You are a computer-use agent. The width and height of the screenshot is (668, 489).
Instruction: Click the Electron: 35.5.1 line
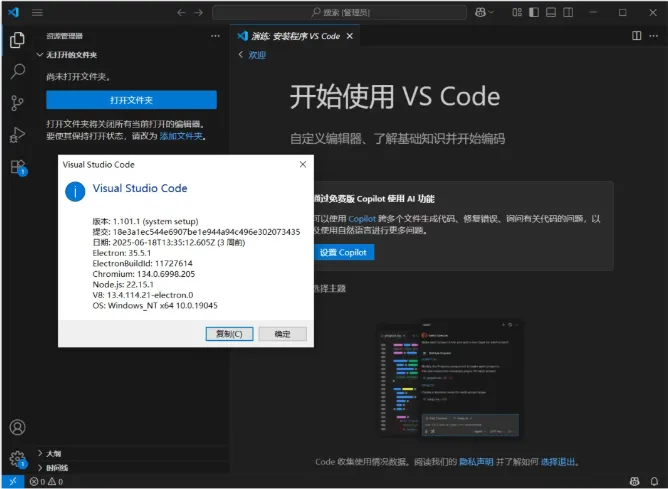click(x=121, y=253)
